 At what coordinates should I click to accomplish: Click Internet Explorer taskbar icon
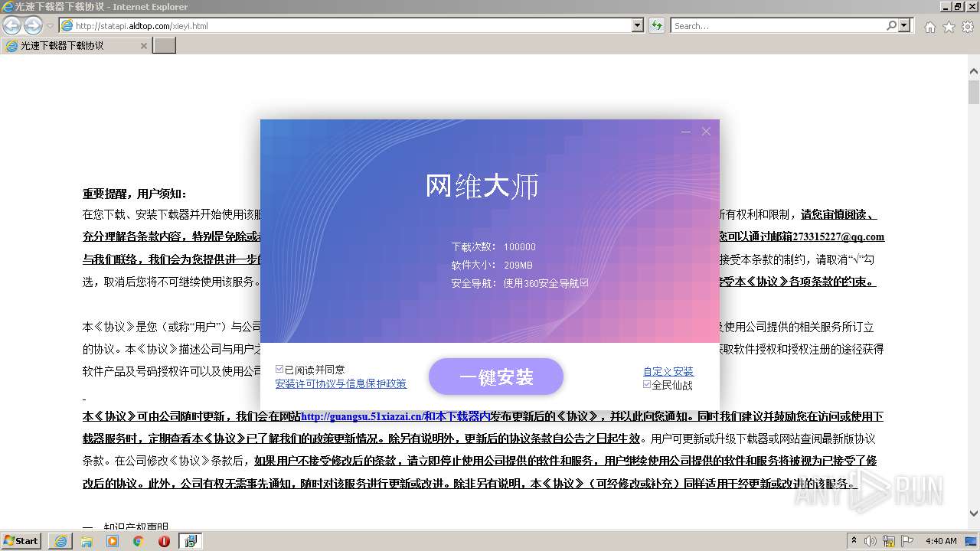tap(60, 541)
